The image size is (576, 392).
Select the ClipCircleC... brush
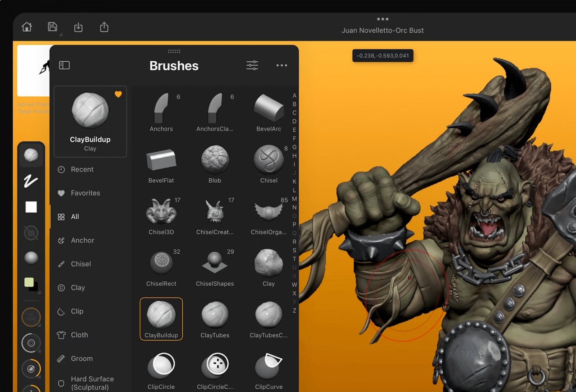pos(215,370)
